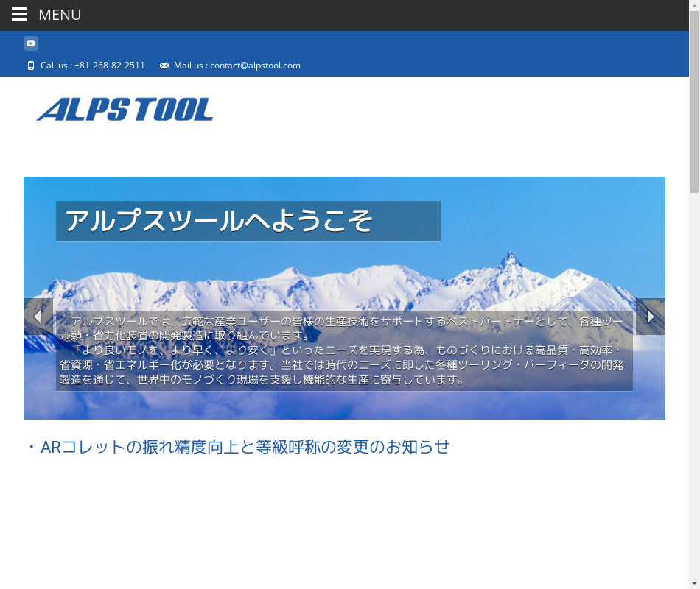Click the scrollbar up arrow
This screenshot has width=700, height=589.
pyautogui.click(x=694, y=6)
